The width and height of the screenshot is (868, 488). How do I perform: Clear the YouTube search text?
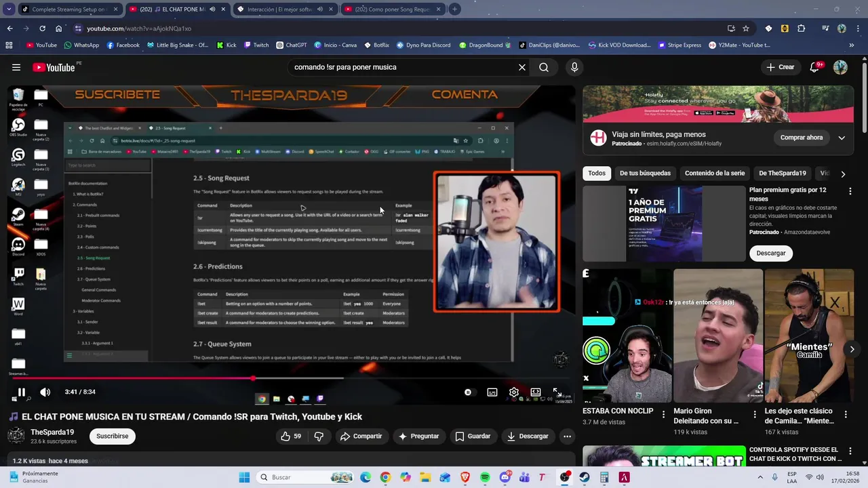[x=522, y=67]
